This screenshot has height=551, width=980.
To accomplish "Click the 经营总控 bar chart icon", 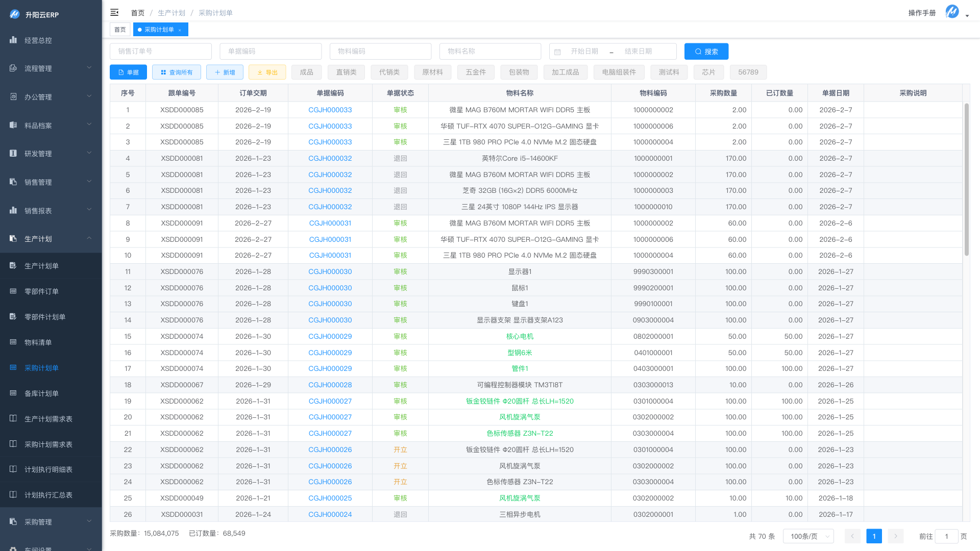I will (x=13, y=40).
